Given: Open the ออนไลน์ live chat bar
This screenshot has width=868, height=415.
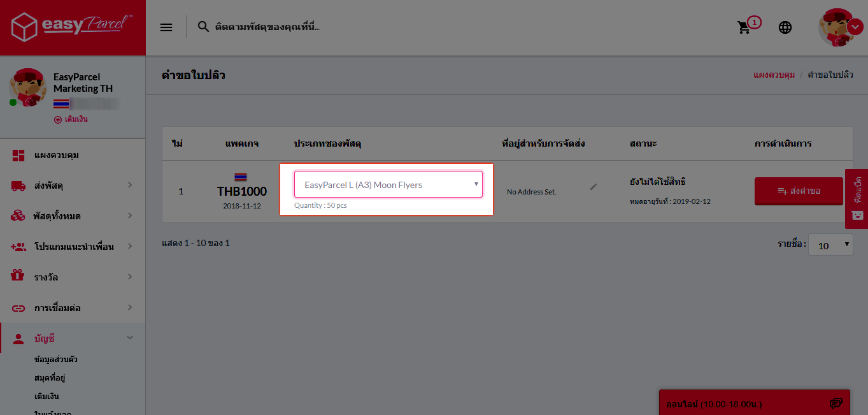Looking at the screenshot, I should coord(755,403).
